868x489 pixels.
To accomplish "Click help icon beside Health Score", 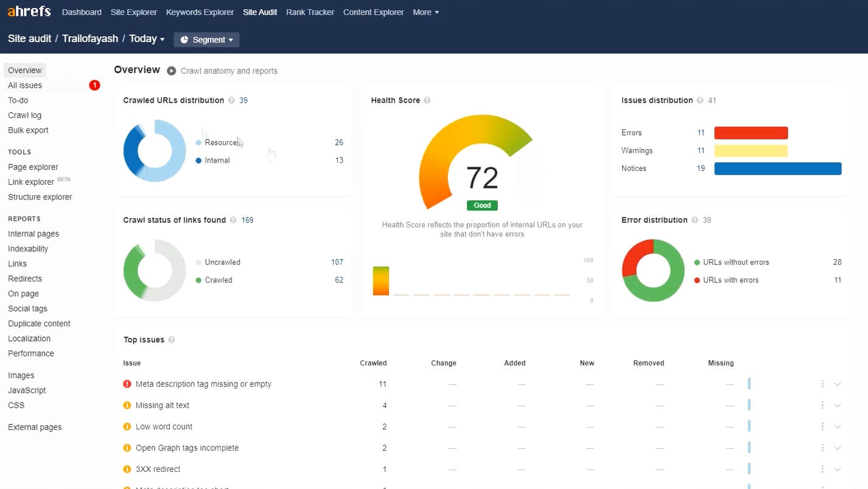I will coord(427,100).
